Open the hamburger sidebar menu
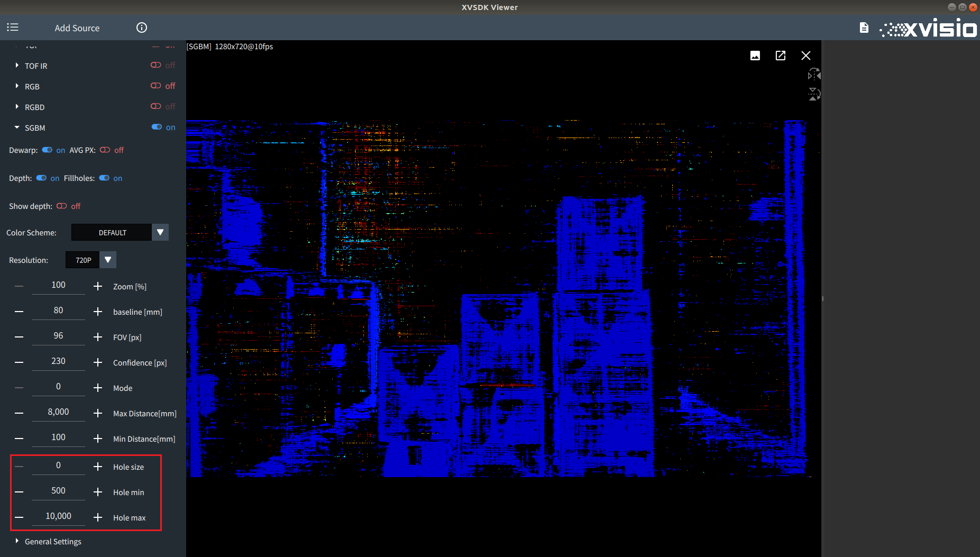This screenshot has width=980, height=557. 13,27
